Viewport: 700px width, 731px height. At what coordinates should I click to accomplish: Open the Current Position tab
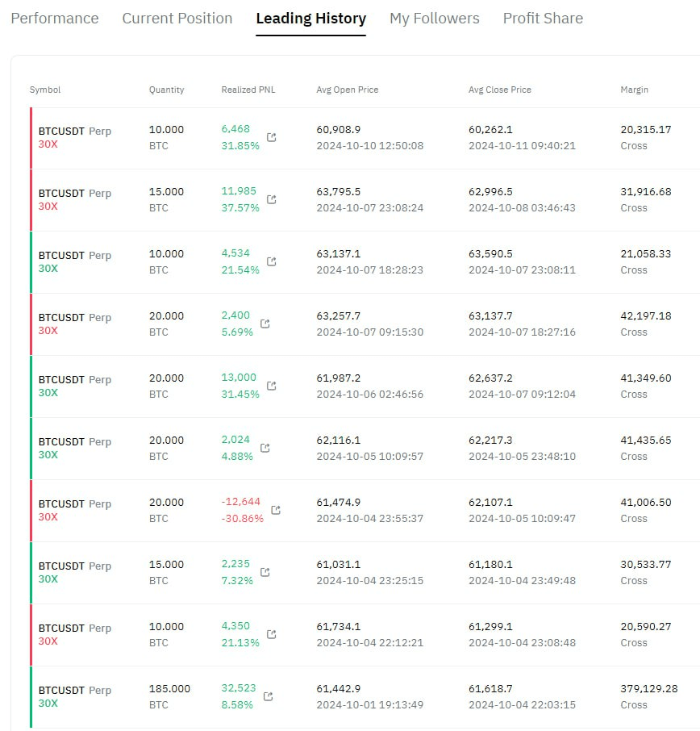pos(177,19)
